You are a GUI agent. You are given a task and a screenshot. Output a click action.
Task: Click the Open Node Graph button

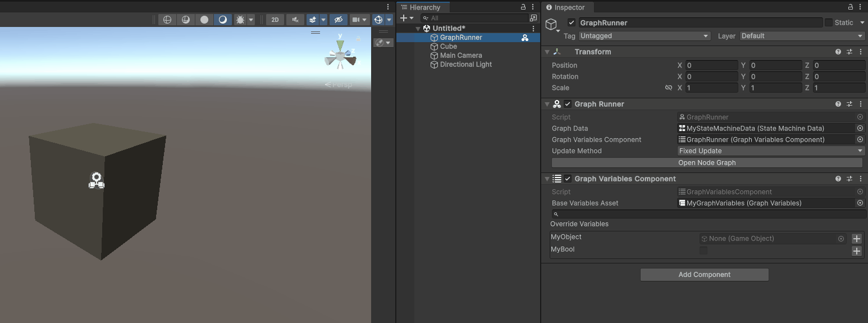pos(706,163)
